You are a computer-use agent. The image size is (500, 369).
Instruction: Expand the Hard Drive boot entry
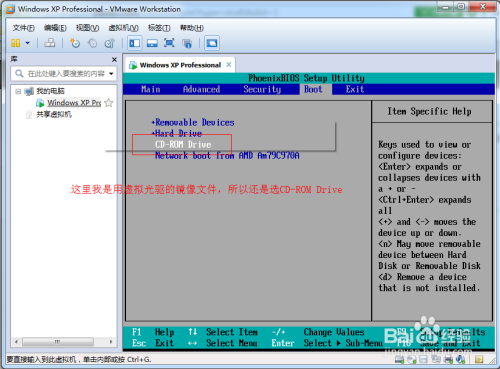point(177,133)
